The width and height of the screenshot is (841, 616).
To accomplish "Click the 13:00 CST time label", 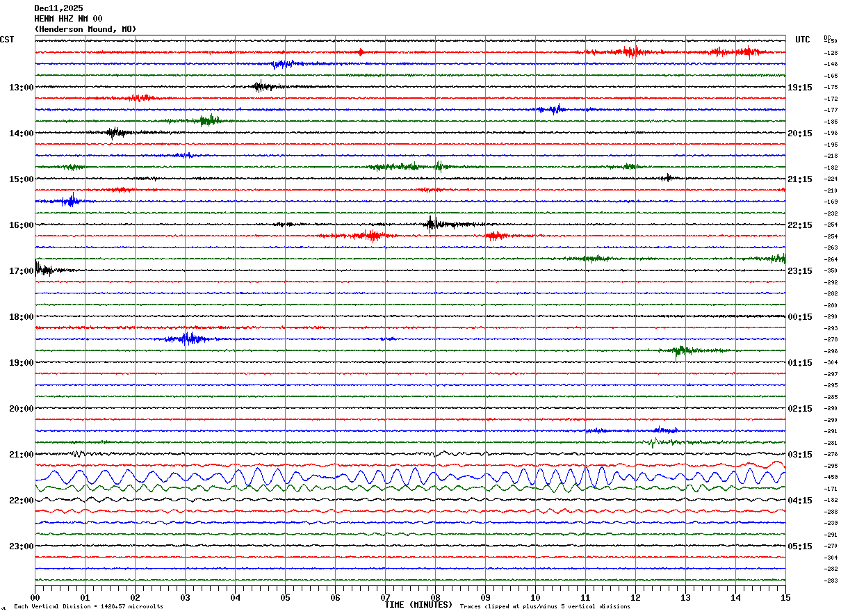I will pos(21,88).
